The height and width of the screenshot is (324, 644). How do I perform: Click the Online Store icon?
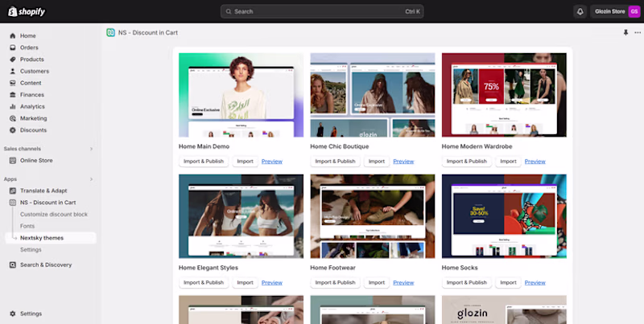coord(13,160)
